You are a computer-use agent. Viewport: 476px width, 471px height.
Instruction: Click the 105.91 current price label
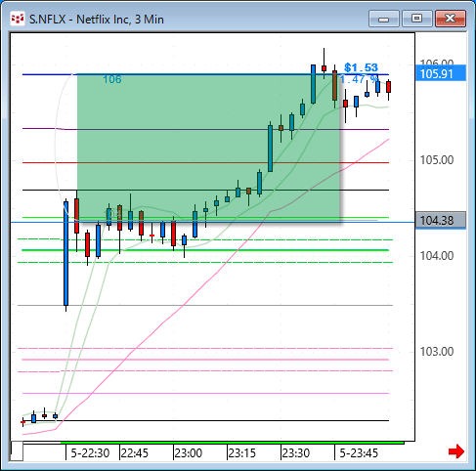click(x=441, y=73)
